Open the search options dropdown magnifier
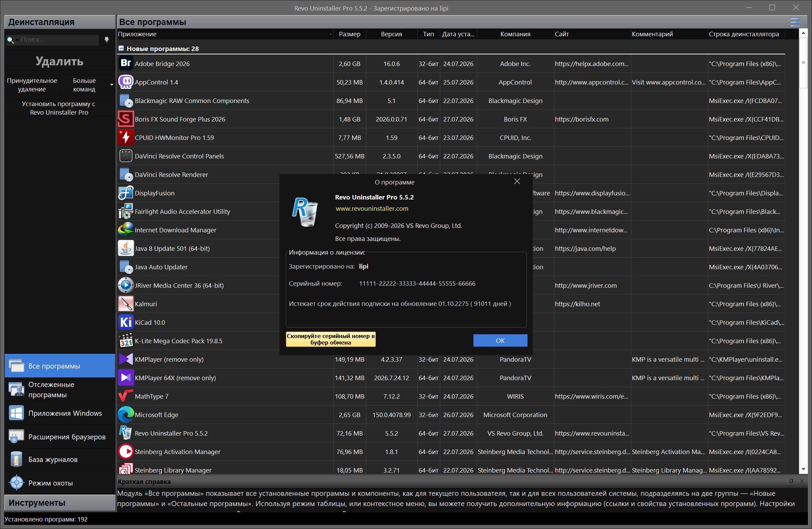812x529 pixels. [x=12, y=40]
